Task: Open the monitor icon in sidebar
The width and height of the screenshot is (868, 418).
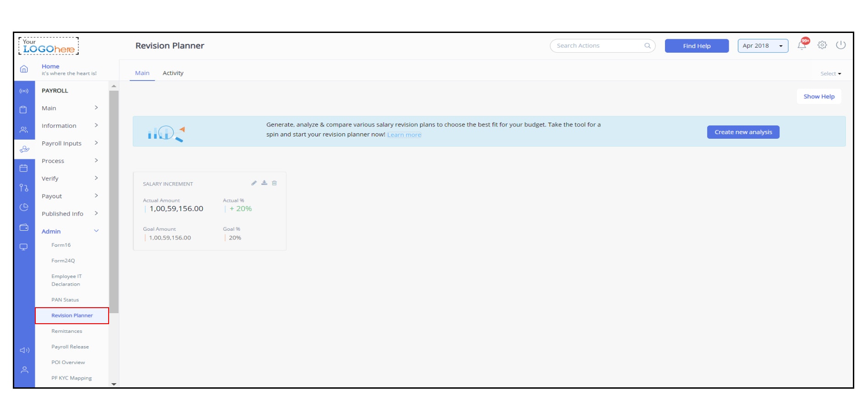Action: click(24, 247)
